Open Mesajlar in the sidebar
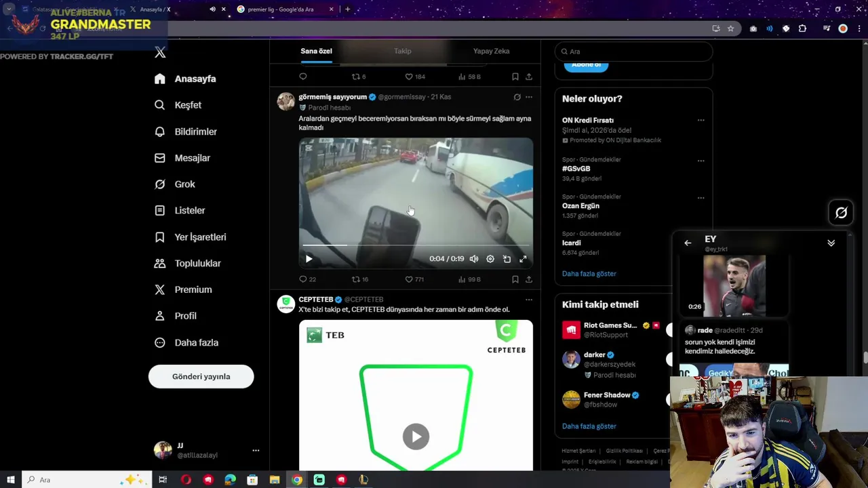The height and width of the screenshot is (488, 868). pyautogui.click(x=182, y=158)
